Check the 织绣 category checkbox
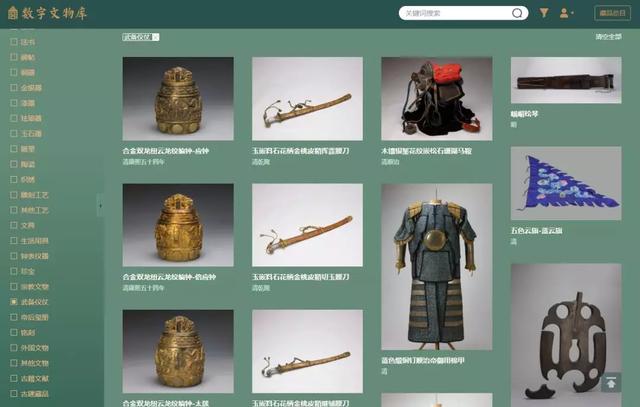640x407 pixels. [14, 179]
